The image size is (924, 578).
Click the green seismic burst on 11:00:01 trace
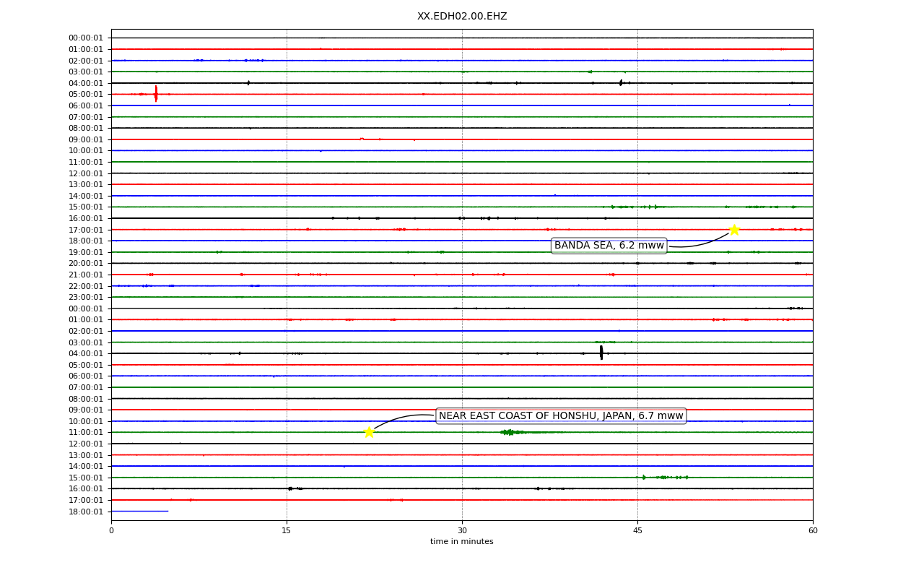[x=512, y=432]
